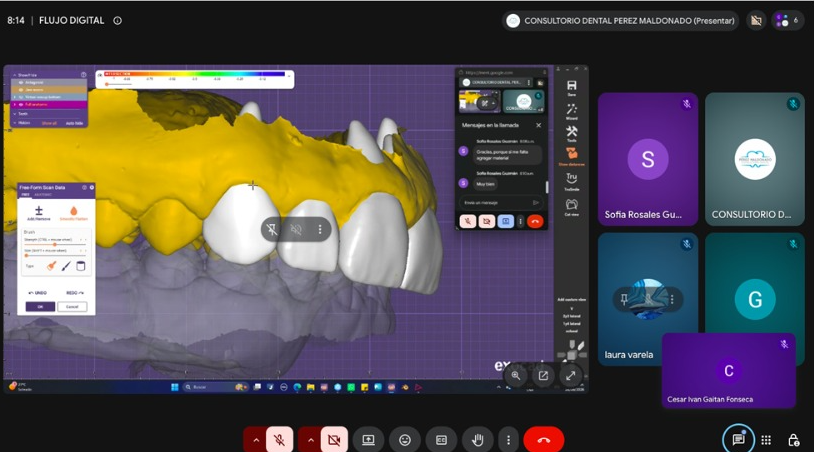
Task: Click the red leave call button
Action: [544, 440]
